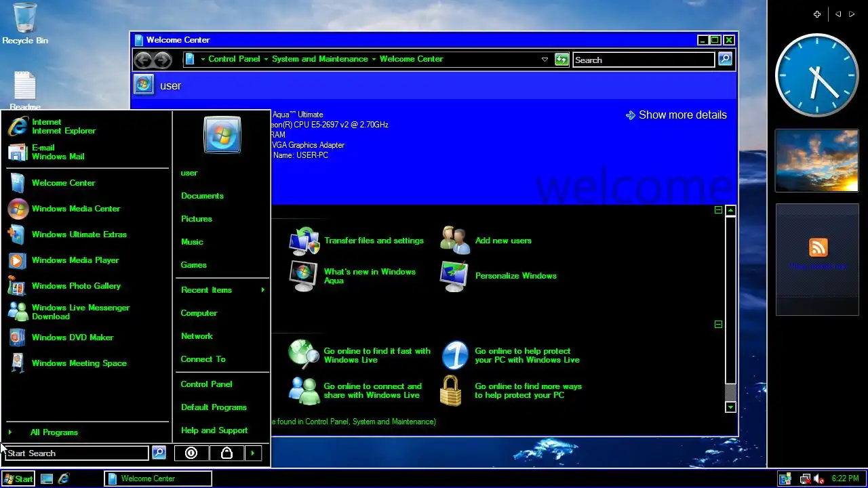Open What's new in Windows Aqua
Image resolution: width=868 pixels, height=488 pixels.
click(x=353, y=276)
